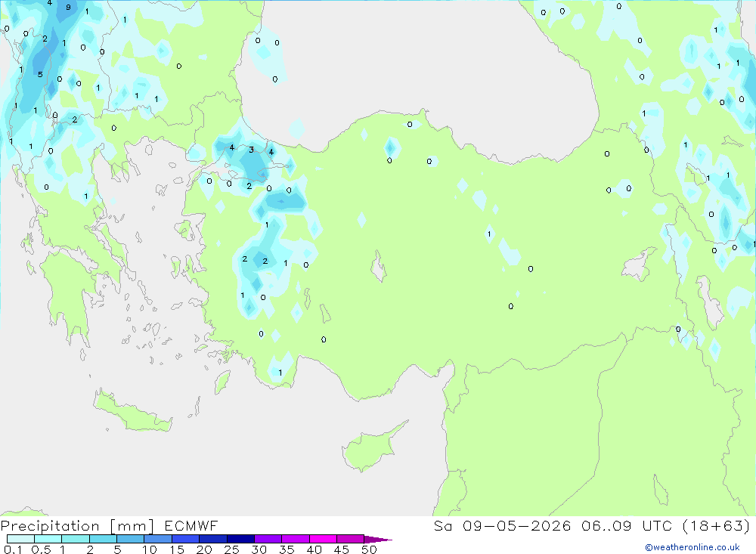The image size is (756, 554).
Task: Click the 2–5 mm legend color swatch
Action: pyautogui.click(x=103, y=539)
